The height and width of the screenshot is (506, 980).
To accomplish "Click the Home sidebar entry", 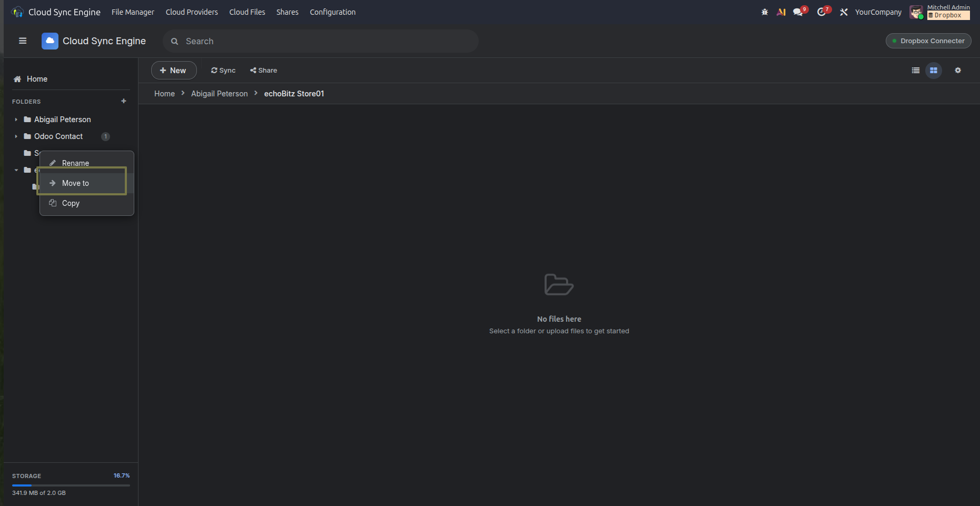I will (x=37, y=79).
